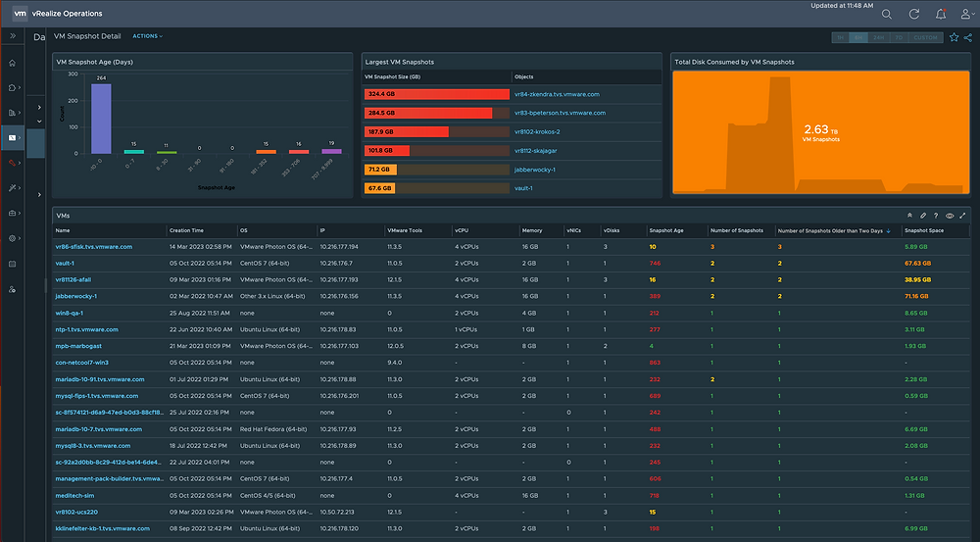Select the CUSTOM time range

pyautogui.click(x=926, y=37)
